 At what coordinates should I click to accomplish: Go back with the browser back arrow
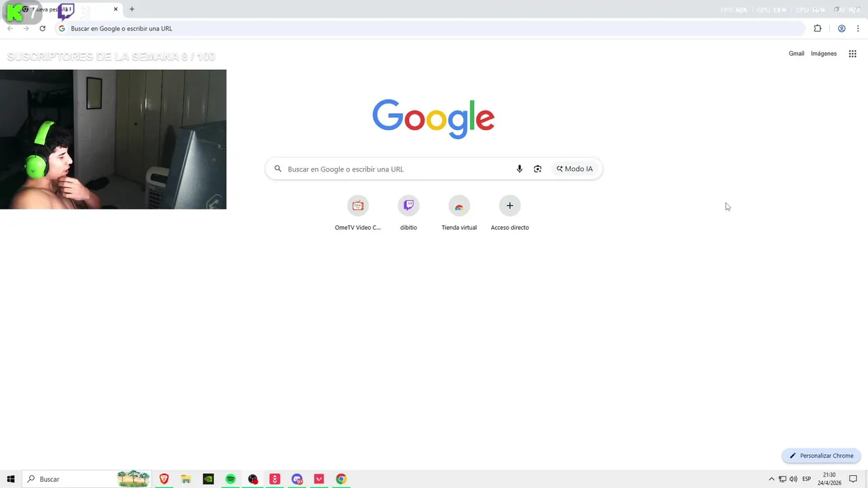coord(10,28)
